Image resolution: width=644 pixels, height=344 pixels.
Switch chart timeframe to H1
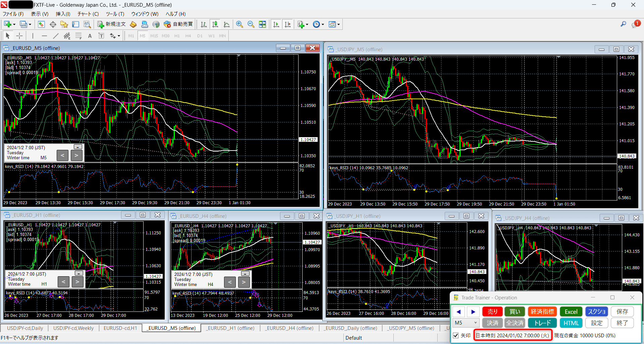click(x=177, y=36)
